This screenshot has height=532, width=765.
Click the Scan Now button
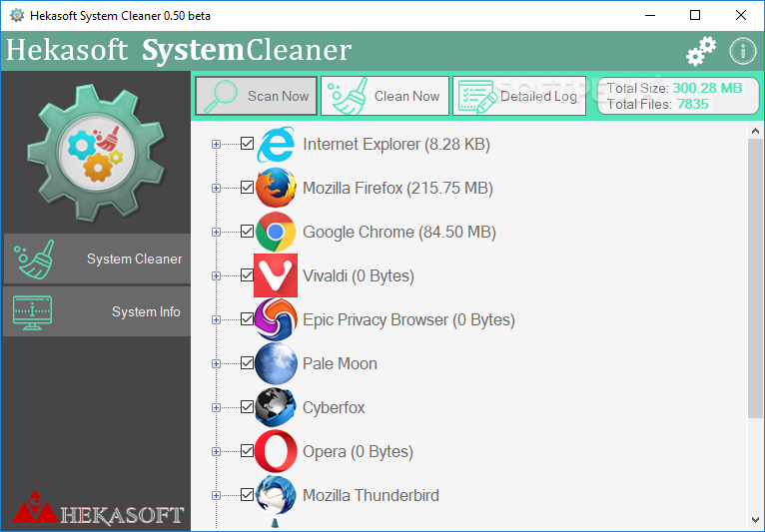[256, 96]
